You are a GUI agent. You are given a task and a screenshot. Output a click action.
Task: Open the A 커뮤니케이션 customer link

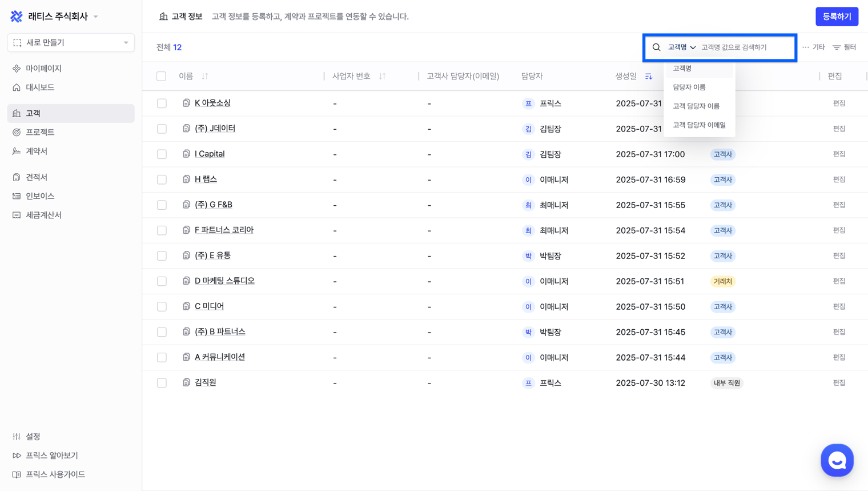pyautogui.click(x=220, y=357)
